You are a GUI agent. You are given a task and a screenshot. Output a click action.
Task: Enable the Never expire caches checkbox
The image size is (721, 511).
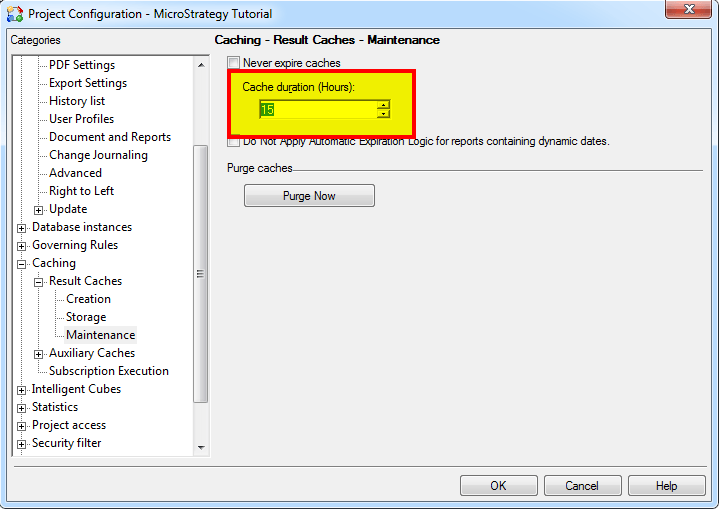(234, 63)
